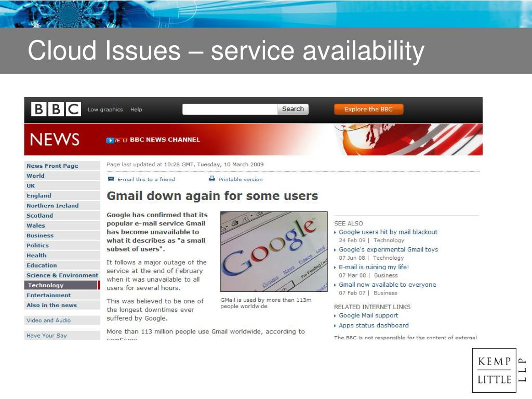Open the Northern Ireland section

click(x=62, y=206)
